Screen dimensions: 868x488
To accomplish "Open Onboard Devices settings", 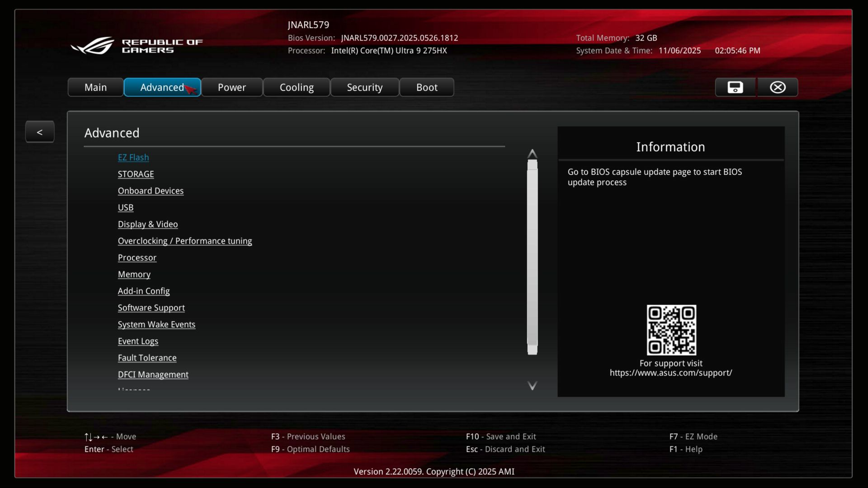I will [x=151, y=191].
